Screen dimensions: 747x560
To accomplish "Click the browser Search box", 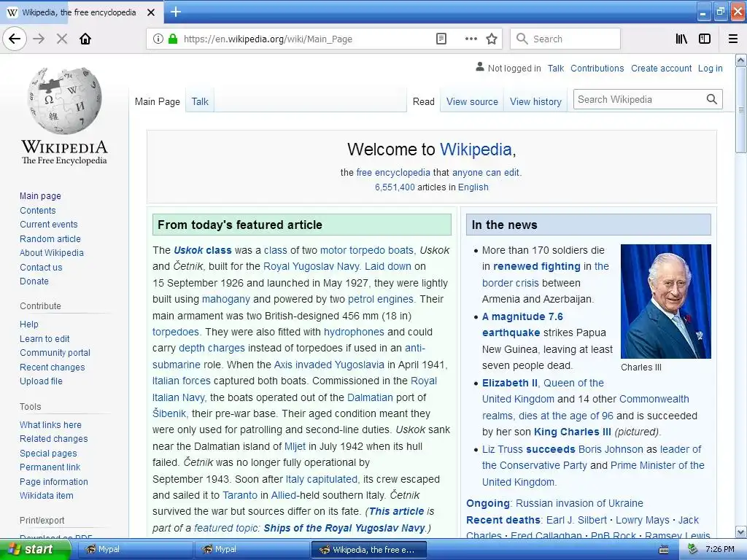I will [565, 39].
